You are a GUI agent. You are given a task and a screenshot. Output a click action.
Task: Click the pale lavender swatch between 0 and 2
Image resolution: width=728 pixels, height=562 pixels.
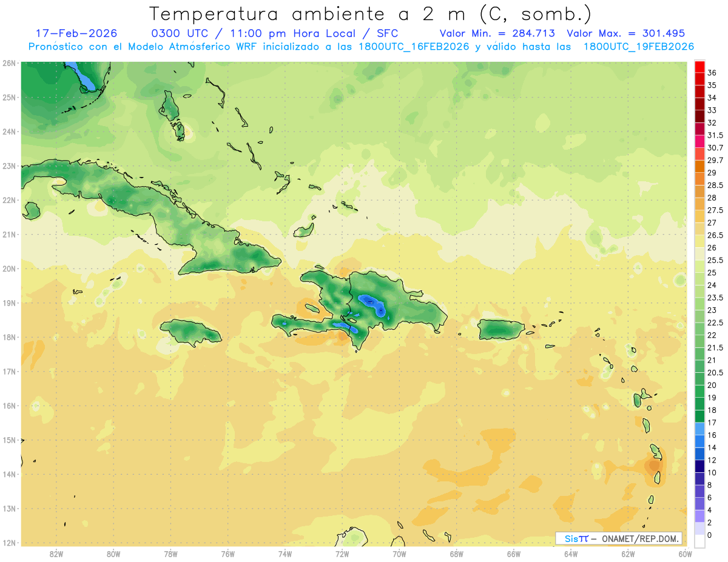click(699, 528)
